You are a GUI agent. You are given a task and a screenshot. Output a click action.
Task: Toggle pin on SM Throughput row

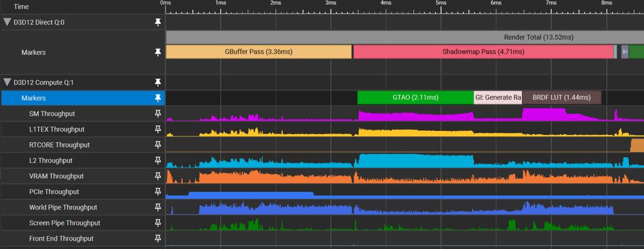point(158,114)
